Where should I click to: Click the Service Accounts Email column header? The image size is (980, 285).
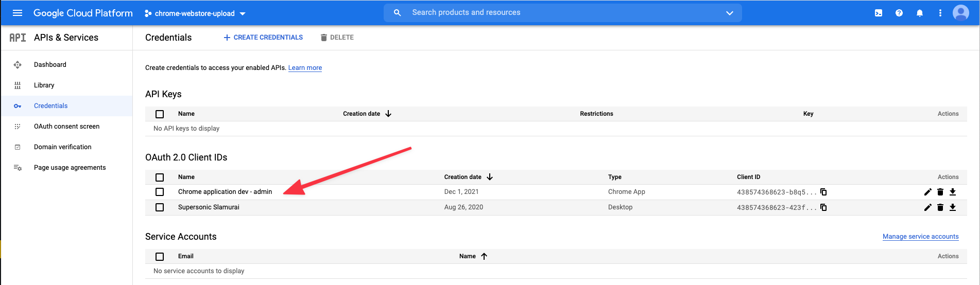click(186, 256)
